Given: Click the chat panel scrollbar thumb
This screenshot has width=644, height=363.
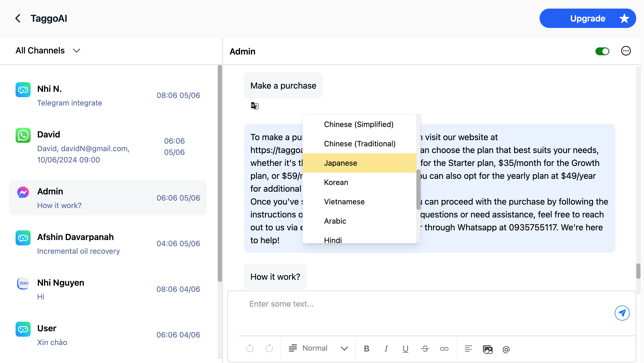Looking at the screenshot, I should [638, 271].
